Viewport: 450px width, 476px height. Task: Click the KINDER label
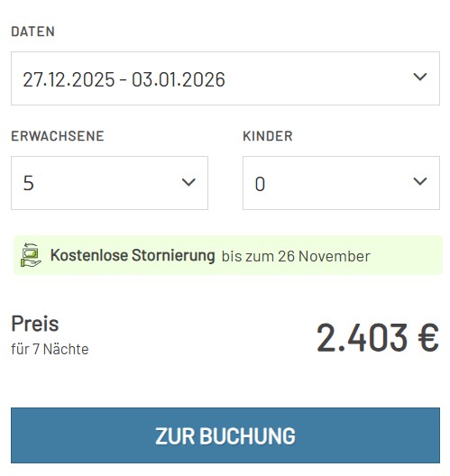(268, 136)
